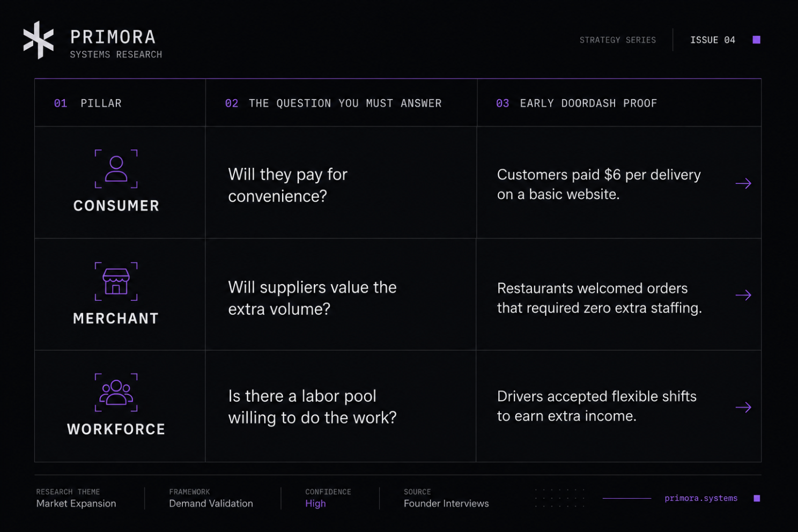
Task: Click the SYSTEMS RESEARCH subtitle
Action: coord(116,55)
